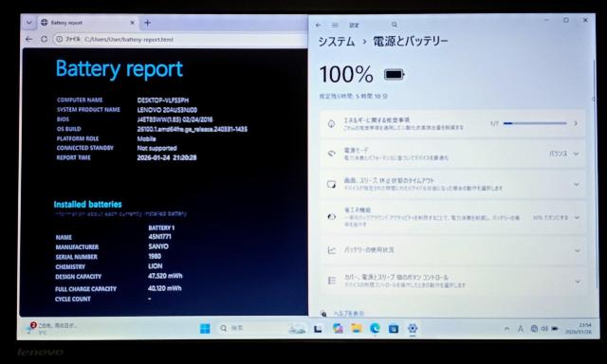
Task: Expand the battery usage section
Action: [577, 250]
